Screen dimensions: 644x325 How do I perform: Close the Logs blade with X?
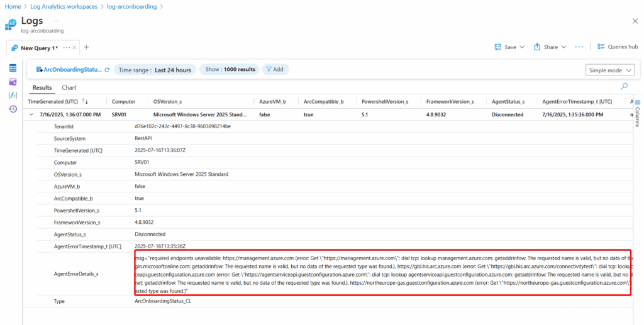pyautogui.click(x=635, y=21)
